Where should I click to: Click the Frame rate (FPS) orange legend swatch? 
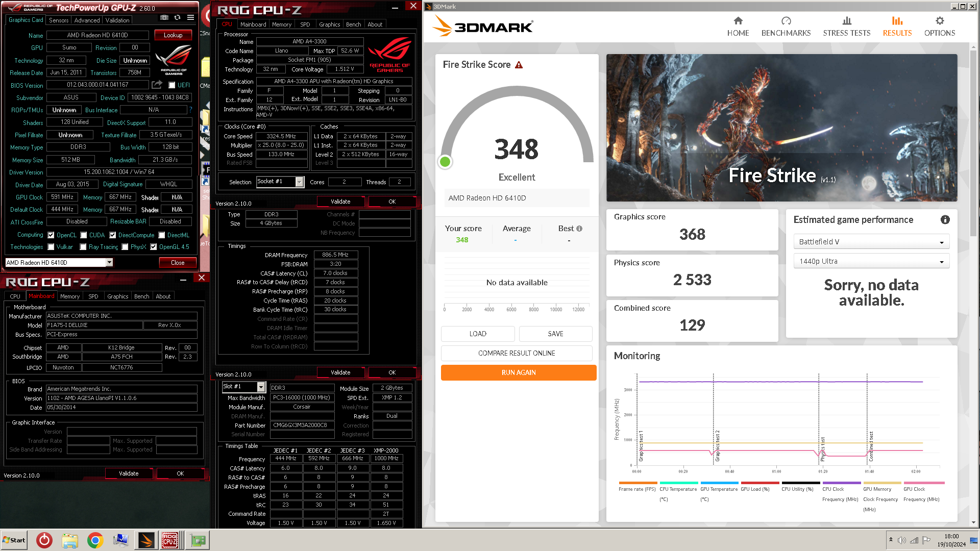[638, 483]
